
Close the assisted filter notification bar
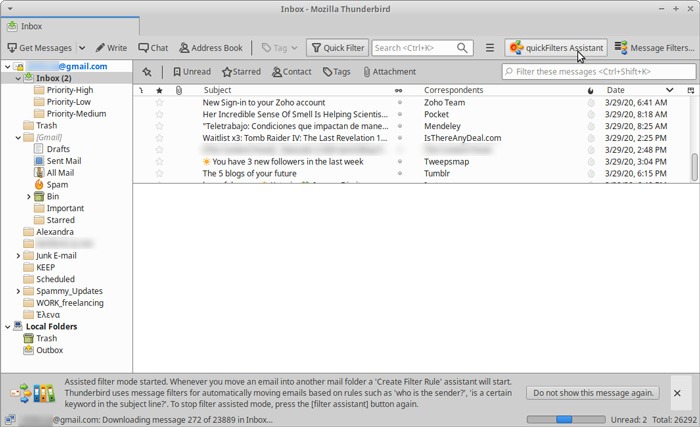tap(677, 393)
